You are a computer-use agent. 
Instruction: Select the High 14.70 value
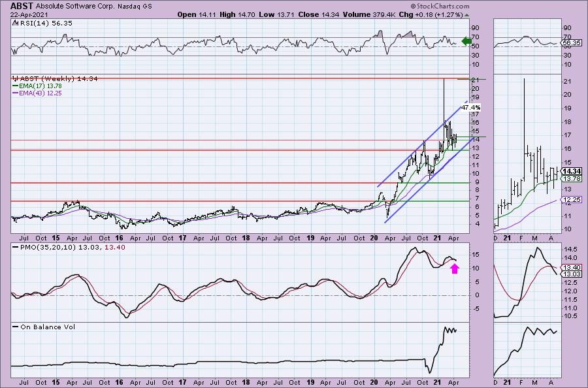point(237,14)
